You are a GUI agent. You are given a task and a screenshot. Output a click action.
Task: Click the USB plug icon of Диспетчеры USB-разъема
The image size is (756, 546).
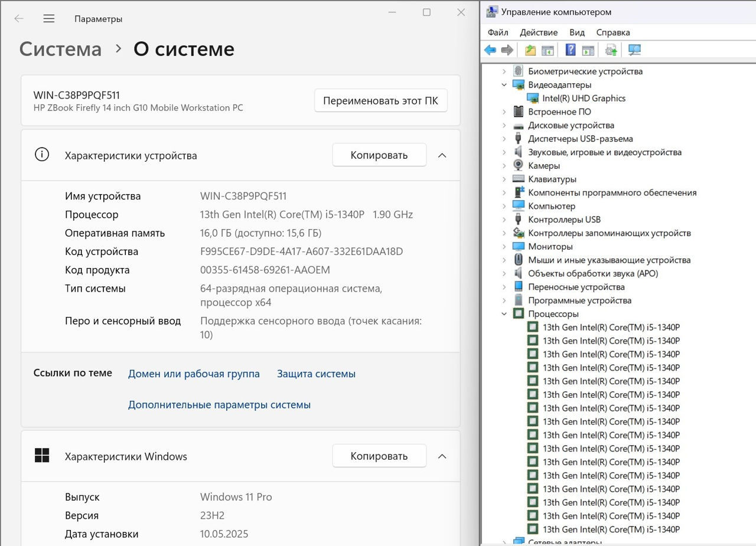[x=518, y=139]
